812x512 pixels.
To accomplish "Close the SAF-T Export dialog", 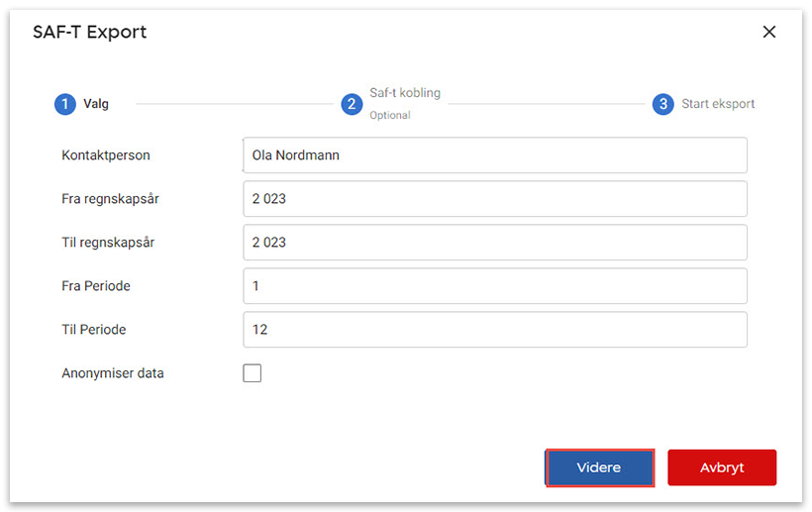I will [x=769, y=32].
